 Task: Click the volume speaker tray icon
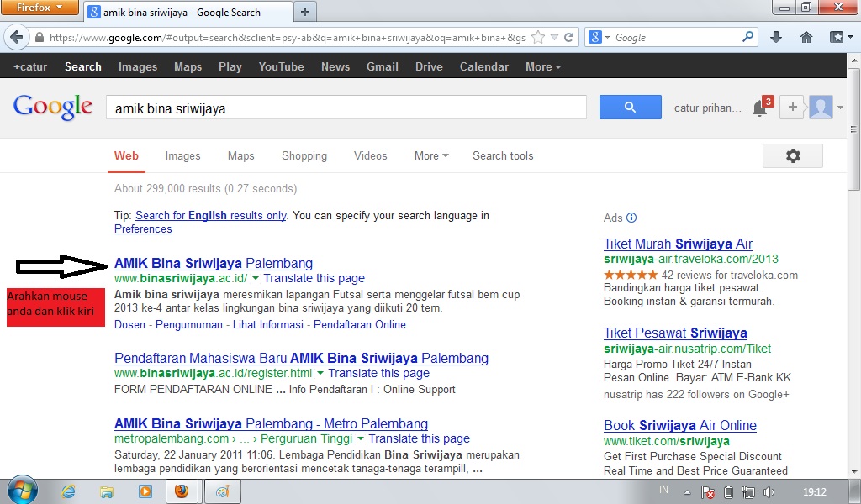[x=769, y=492]
